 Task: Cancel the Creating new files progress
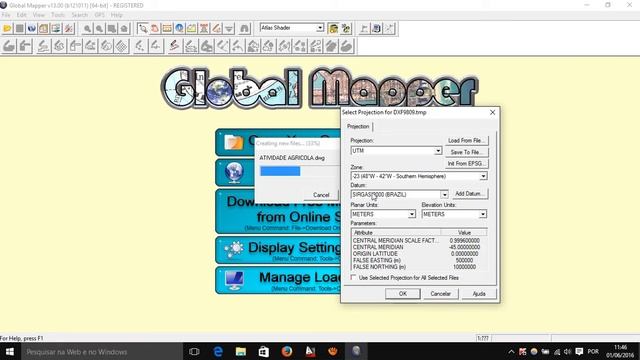click(321, 195)
